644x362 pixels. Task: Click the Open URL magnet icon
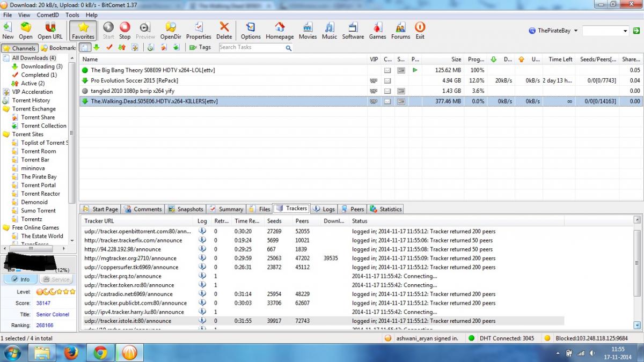[50, 31]
